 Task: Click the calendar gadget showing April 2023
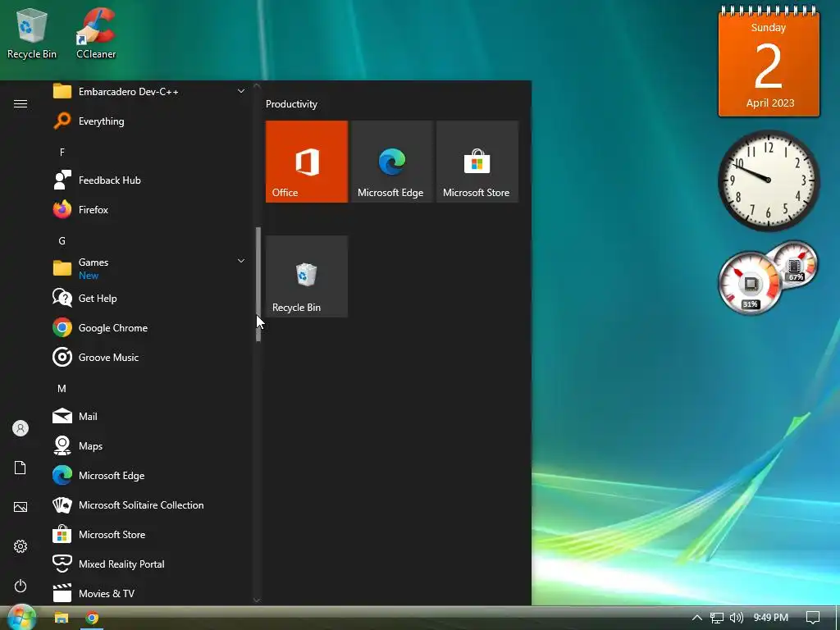(769, 62)
